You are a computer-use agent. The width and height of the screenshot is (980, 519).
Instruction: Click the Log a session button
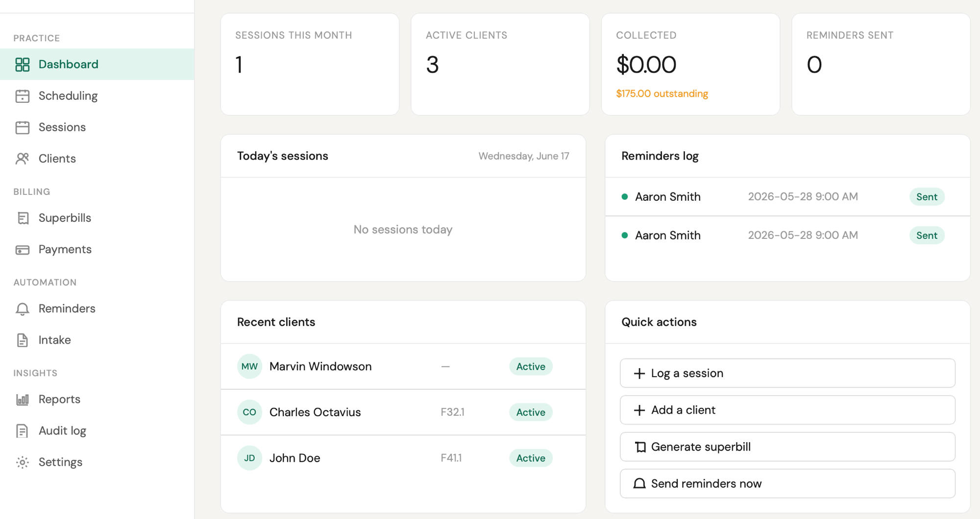click(x=787, y=373)
